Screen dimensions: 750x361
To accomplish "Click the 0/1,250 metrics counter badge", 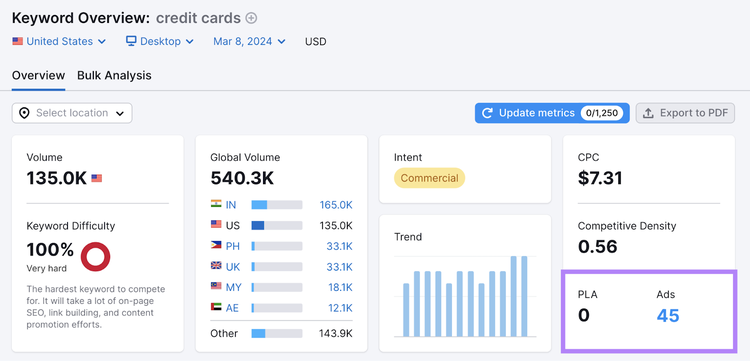I will pos(602,113).
